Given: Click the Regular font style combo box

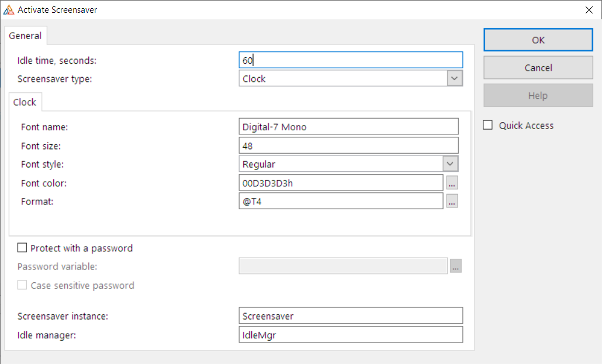Looking at the screenshot, I should tap(341, 164).
